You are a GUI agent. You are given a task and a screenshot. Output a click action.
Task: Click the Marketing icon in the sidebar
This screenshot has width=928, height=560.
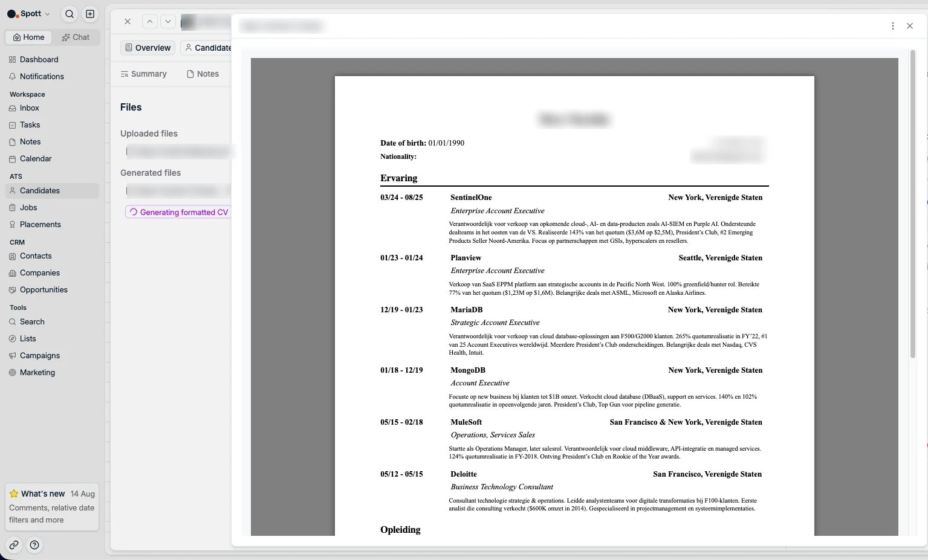13,373
